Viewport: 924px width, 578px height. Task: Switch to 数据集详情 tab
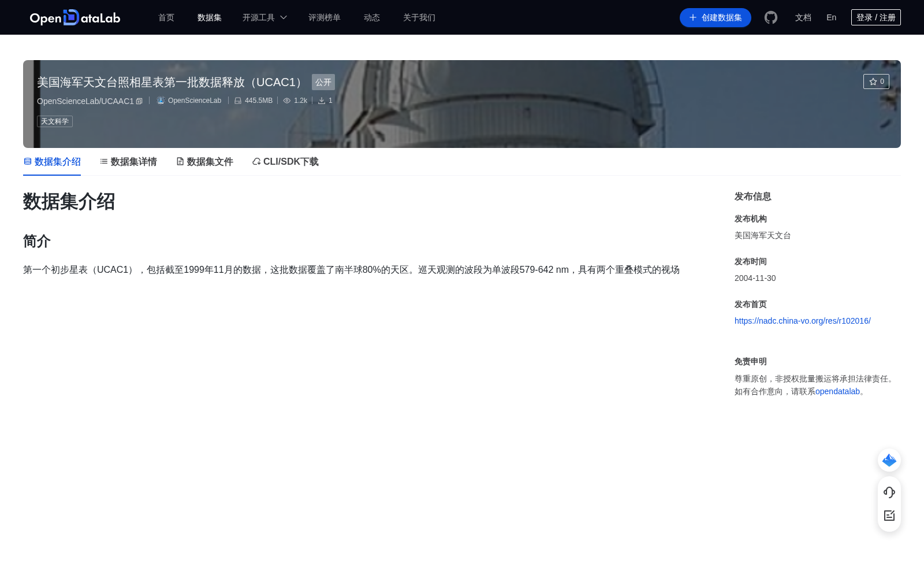point(128,162)
